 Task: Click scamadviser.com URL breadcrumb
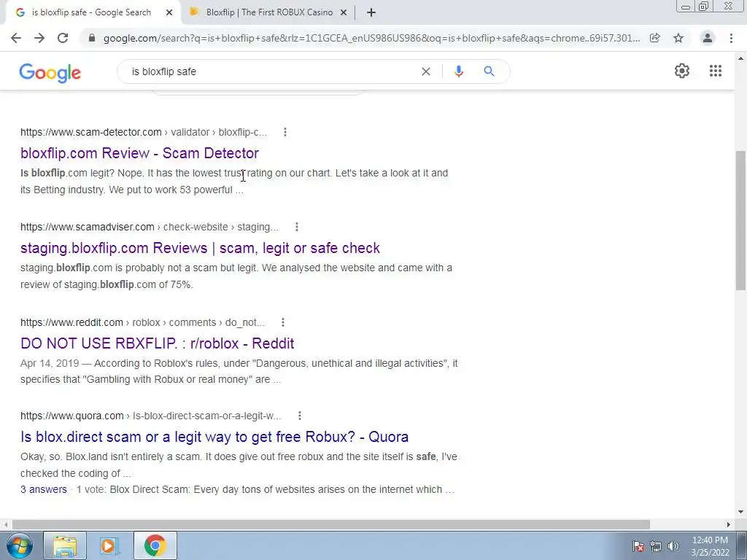click(x=149, y=227)
